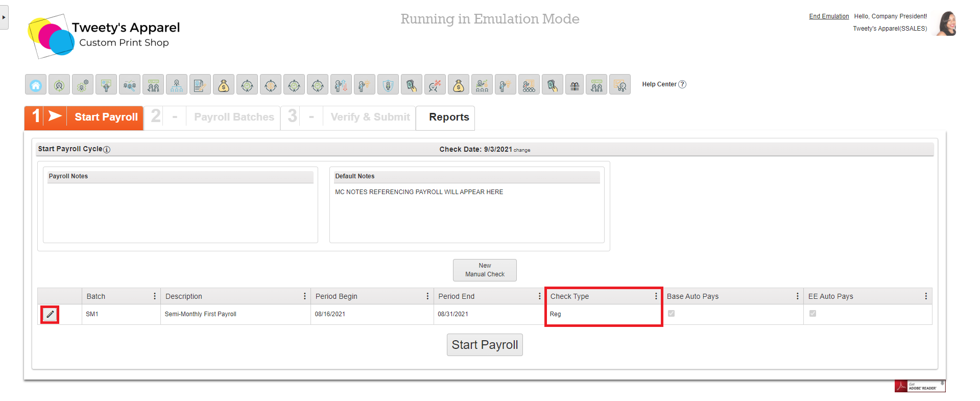980x401 pixels.
Task: Sort by the Batch column header
Action: pyautogui.click(x=96, y=296)
